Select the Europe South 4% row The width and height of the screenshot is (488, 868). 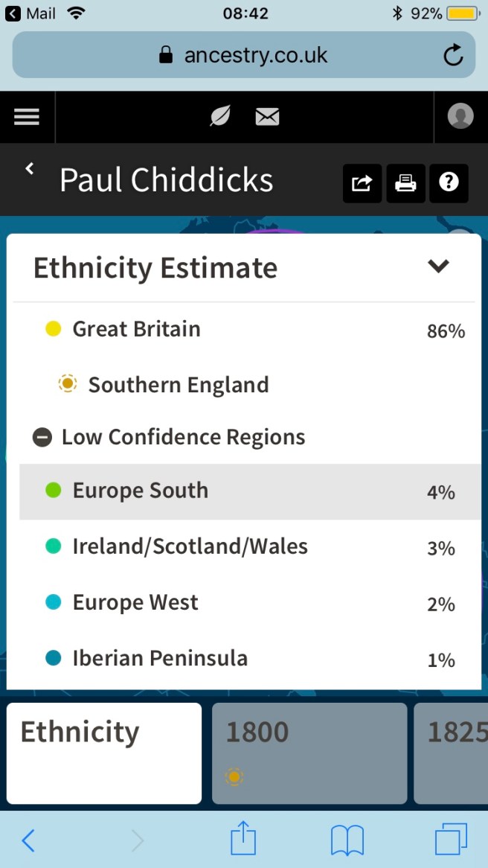(x=140, y=491)
